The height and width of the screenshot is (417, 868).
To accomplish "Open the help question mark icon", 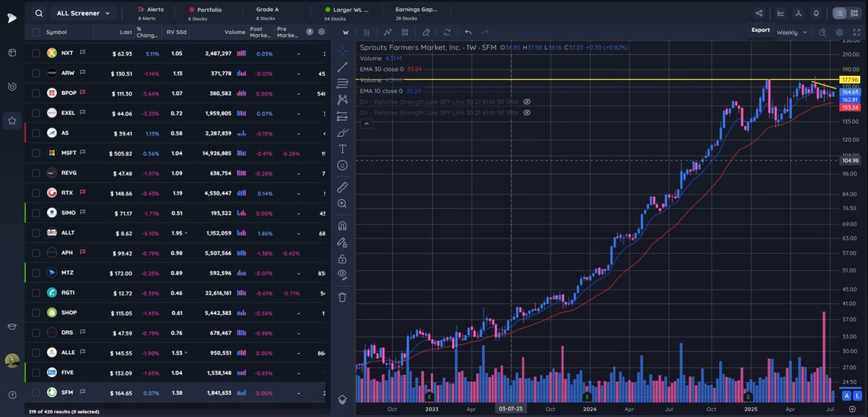I will [x=12, y=395].
